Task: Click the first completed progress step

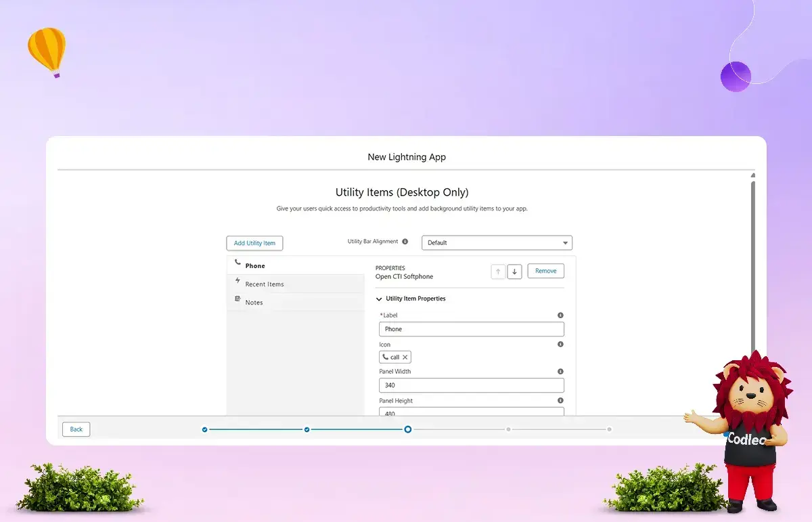Action: pos(205,429)
